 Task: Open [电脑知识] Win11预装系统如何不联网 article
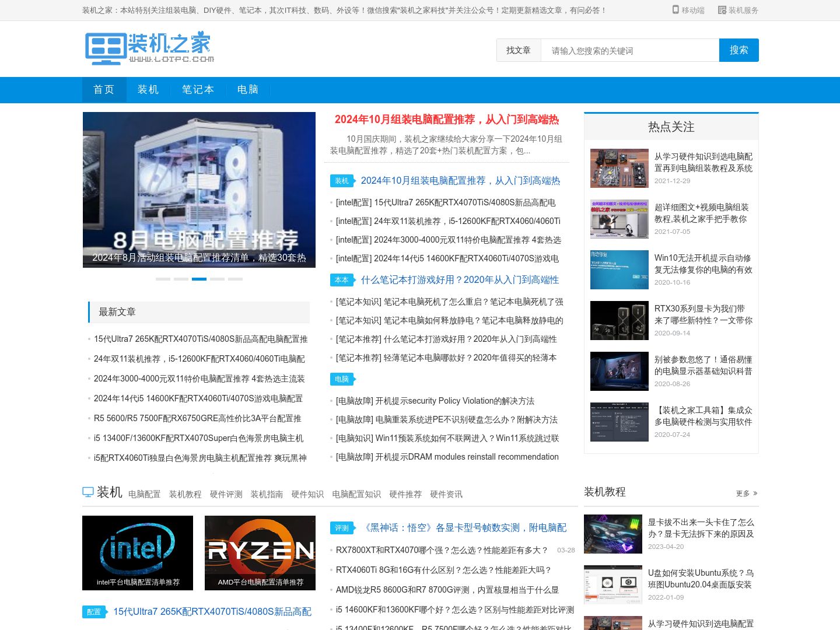coord(447,439)
